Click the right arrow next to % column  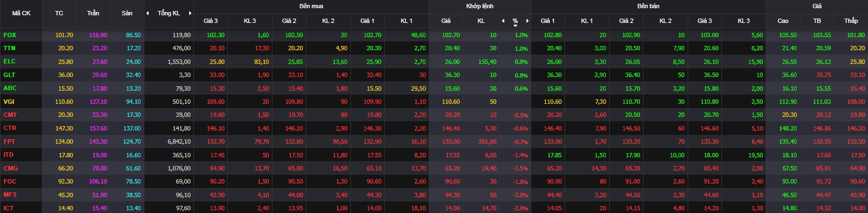(x=527, y=21)
